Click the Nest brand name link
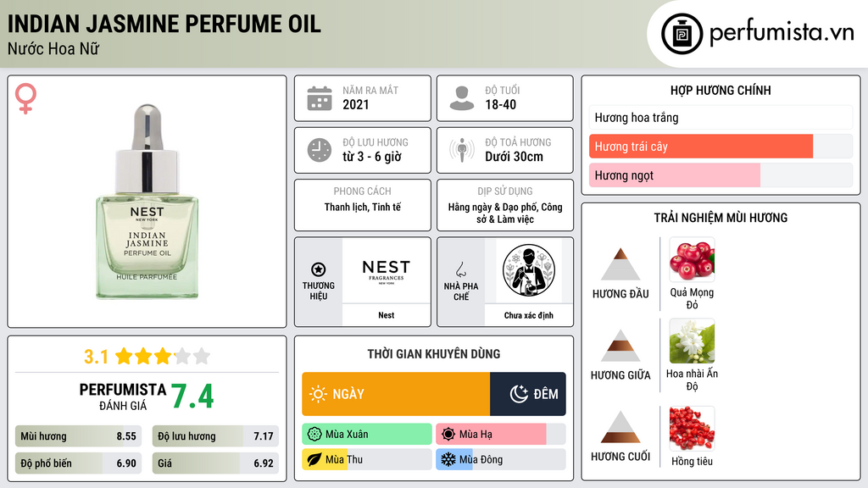Viewport: 868px width, 488px height. (386, 315)
